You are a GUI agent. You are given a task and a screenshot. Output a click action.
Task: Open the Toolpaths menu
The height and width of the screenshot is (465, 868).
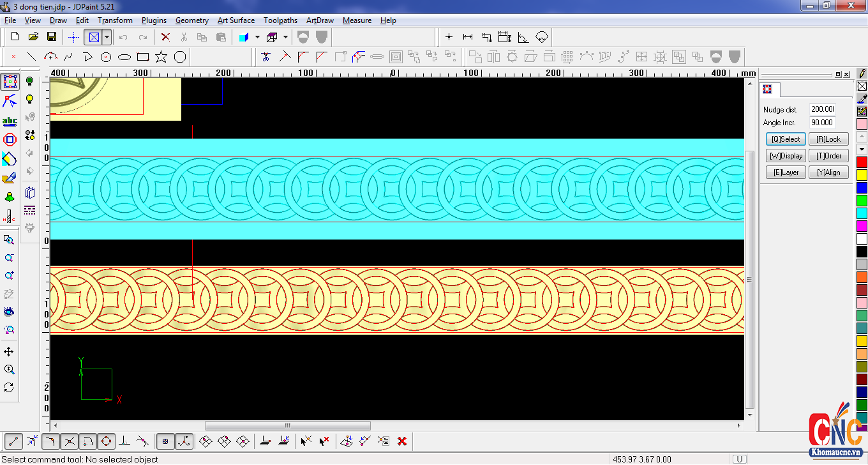pos(280,20)
